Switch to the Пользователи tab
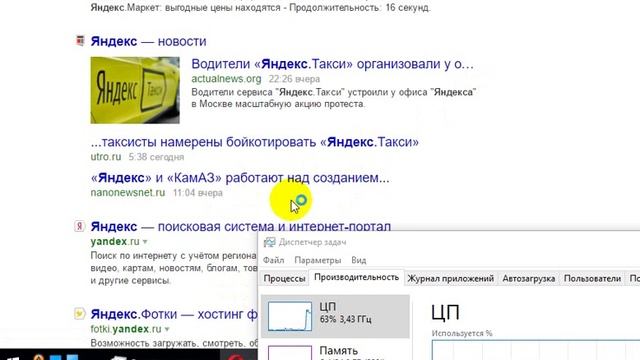This screenshot has height=360, width=640. point(592,278)
